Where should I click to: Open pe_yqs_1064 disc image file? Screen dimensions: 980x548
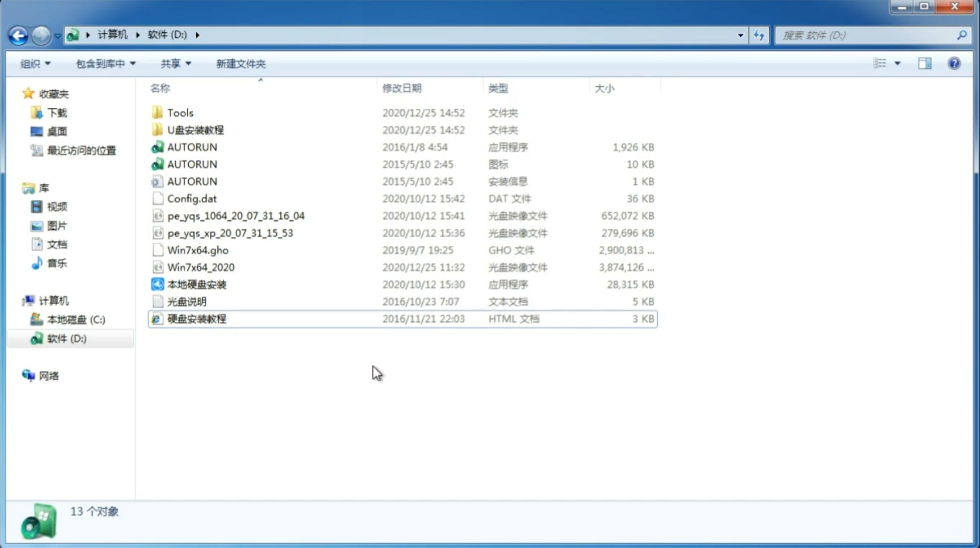coord(236,216)
